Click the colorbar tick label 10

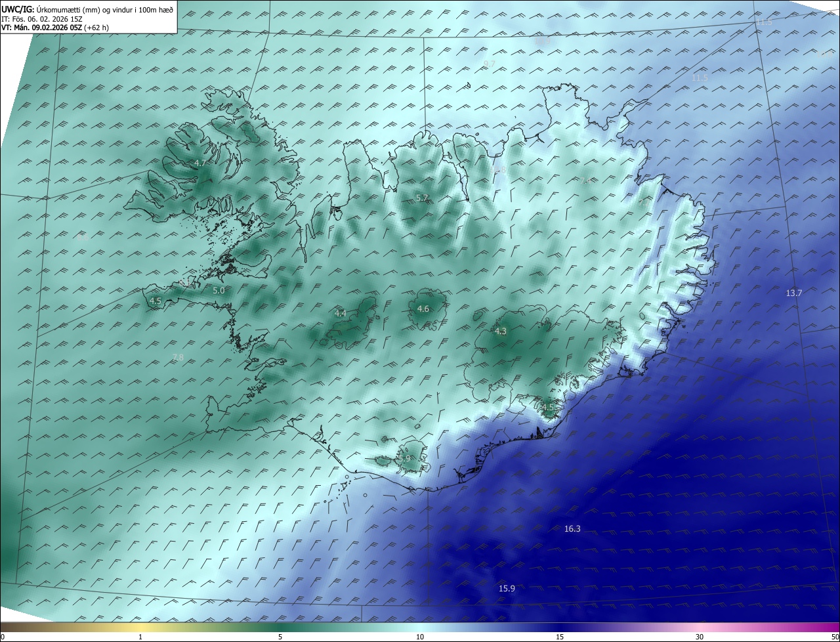click(420, 637)
